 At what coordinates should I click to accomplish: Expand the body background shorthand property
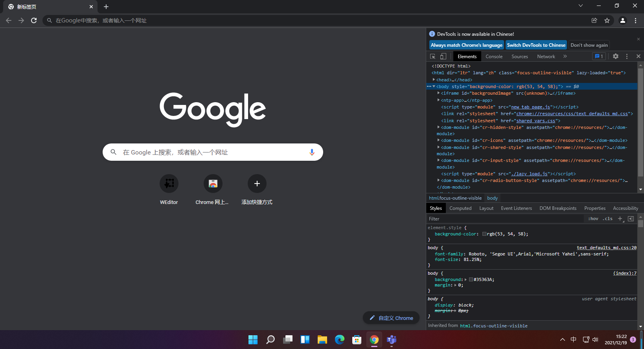pos(466,279)
